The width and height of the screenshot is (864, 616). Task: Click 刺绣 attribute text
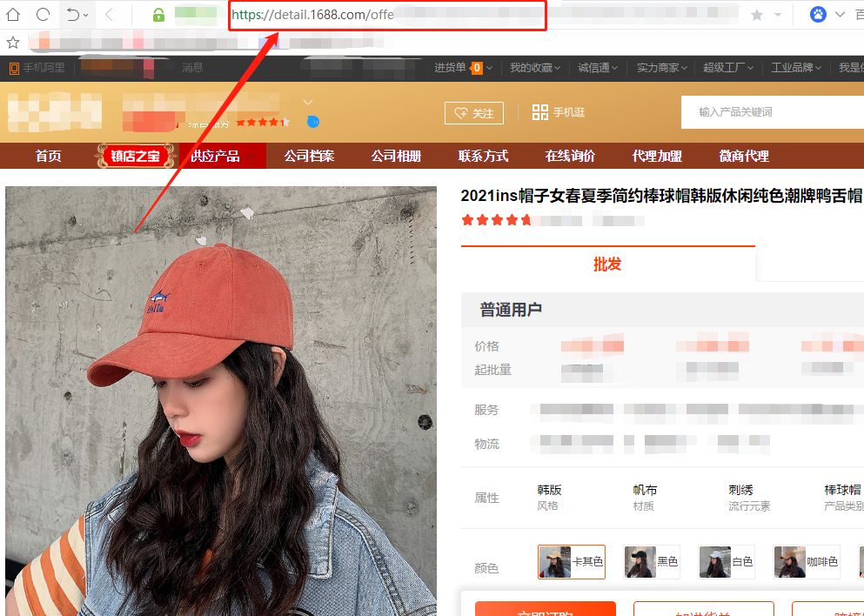tap(740, 490)
